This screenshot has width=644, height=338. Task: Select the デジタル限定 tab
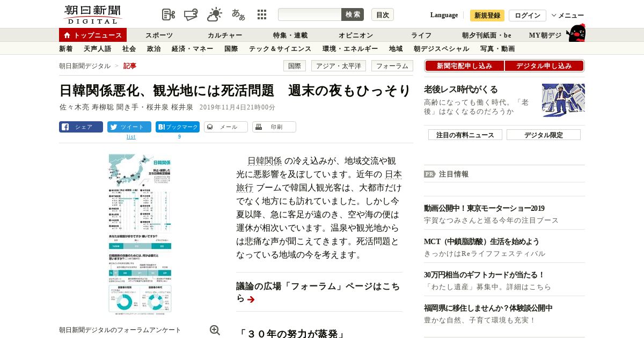pos(544,135)
